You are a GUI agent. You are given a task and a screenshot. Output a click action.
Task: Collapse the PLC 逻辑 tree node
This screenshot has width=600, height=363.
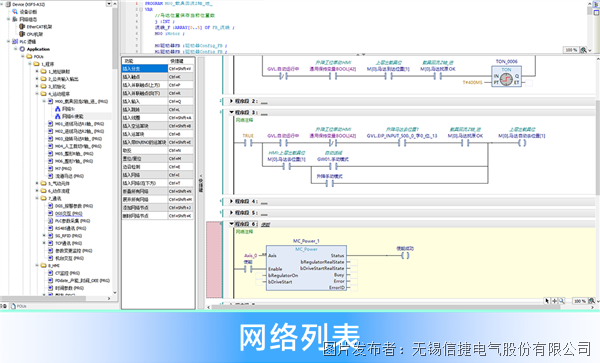point(8,41)
